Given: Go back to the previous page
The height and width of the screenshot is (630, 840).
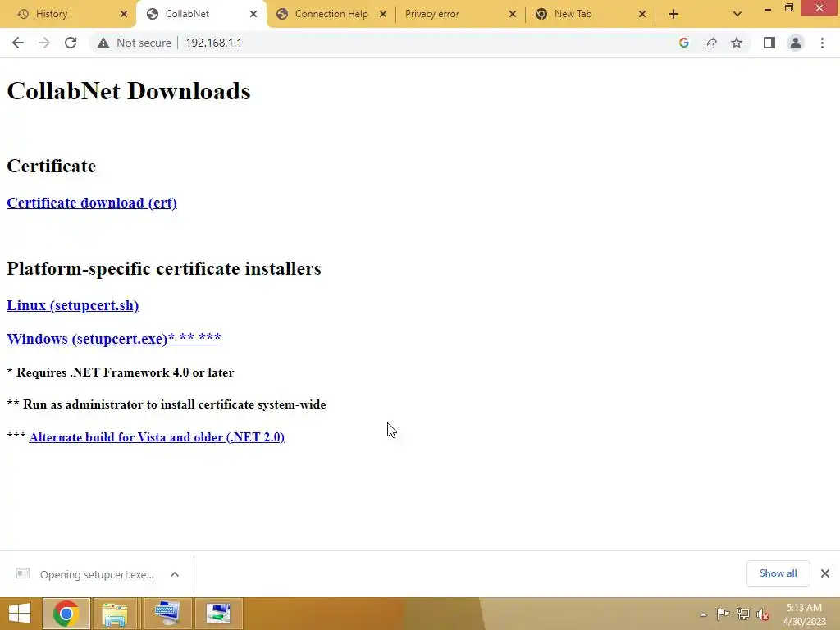Looking at the screenshot, I should (18, 43).
